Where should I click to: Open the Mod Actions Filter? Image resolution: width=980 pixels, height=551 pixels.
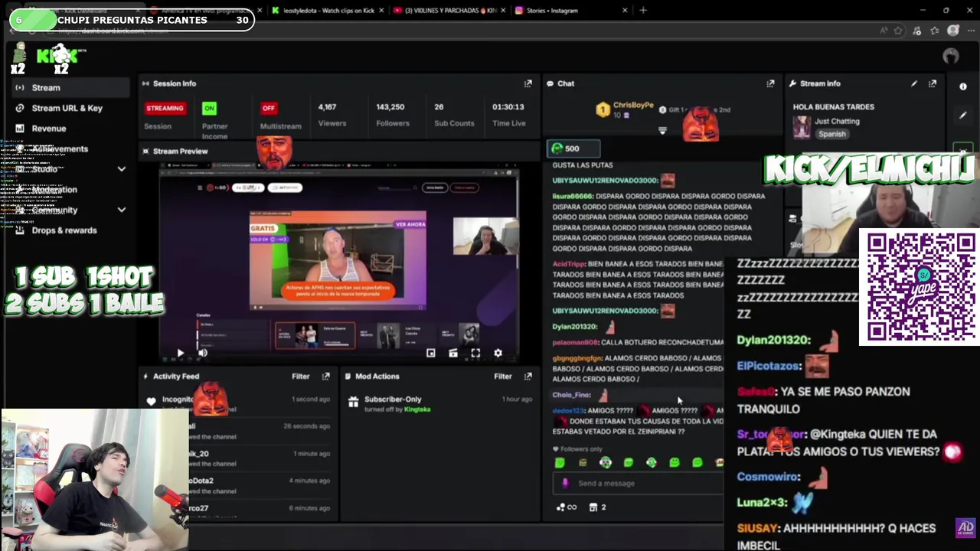pos(502,376)
